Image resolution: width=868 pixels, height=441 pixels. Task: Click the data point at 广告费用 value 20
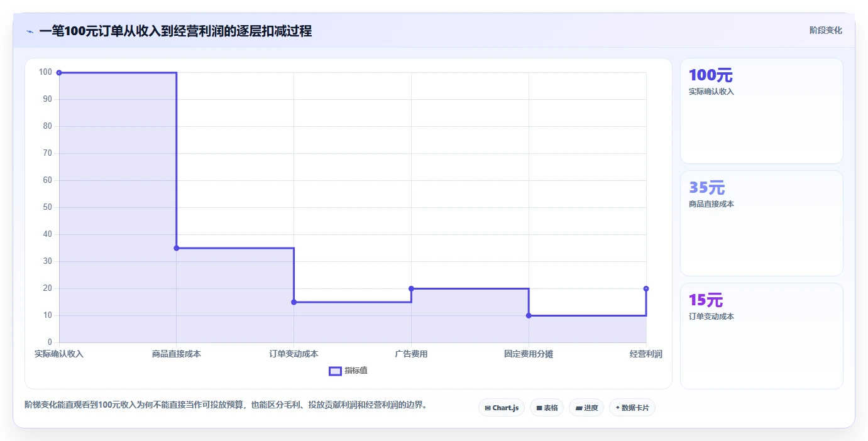pyautogui.click(x=411, y=289)
